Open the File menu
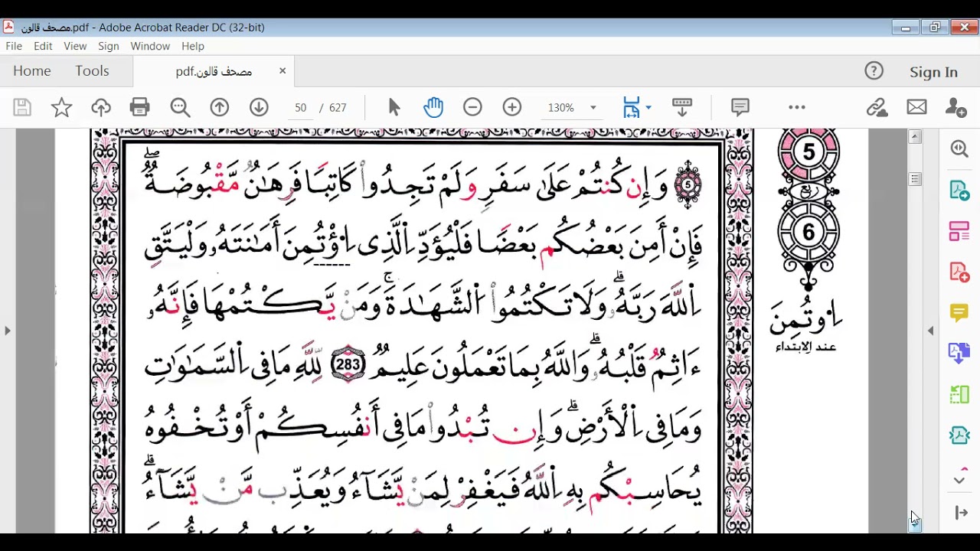 (14, 46)
